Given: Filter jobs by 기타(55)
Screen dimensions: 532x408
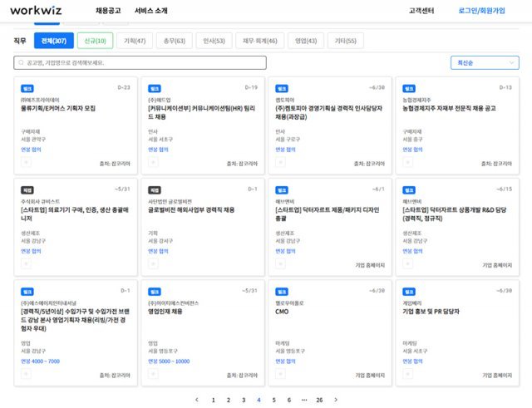Looking at the screenshot, I should coord(346,41).
